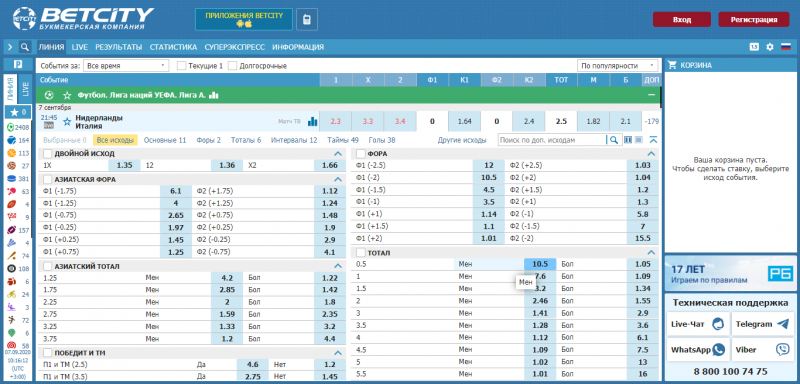Select hockey puck icon with 381

point(11,178)
